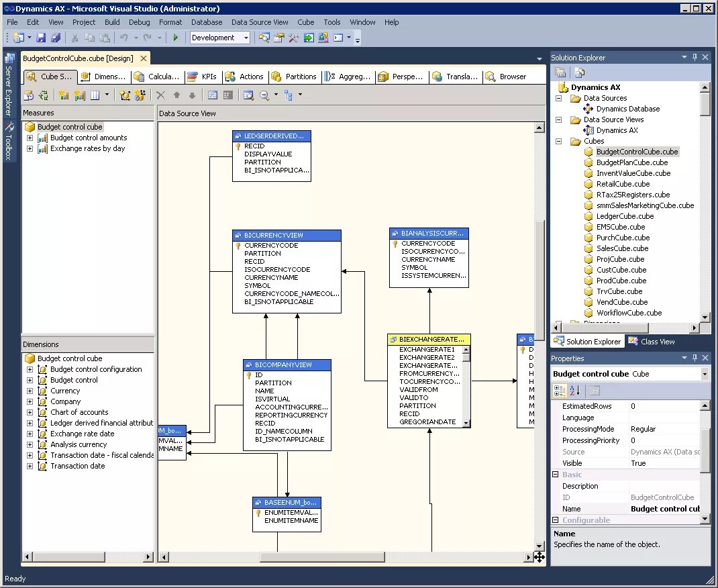This screenshot has height=588, width=718.
Task: Expand Exchange rates by day measure group
Action: pos(30,149)
